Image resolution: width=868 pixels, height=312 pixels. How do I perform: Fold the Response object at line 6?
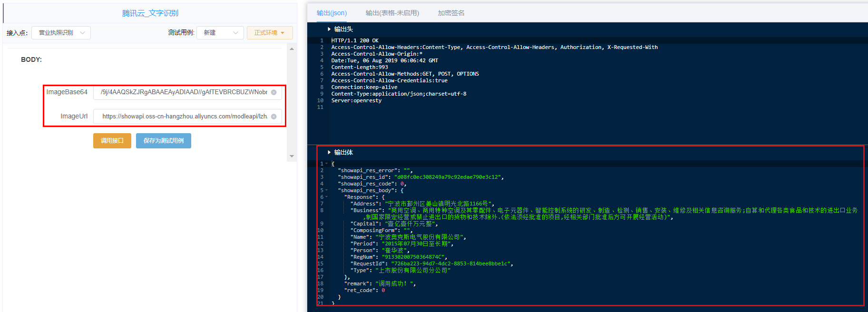click(326, 197)
